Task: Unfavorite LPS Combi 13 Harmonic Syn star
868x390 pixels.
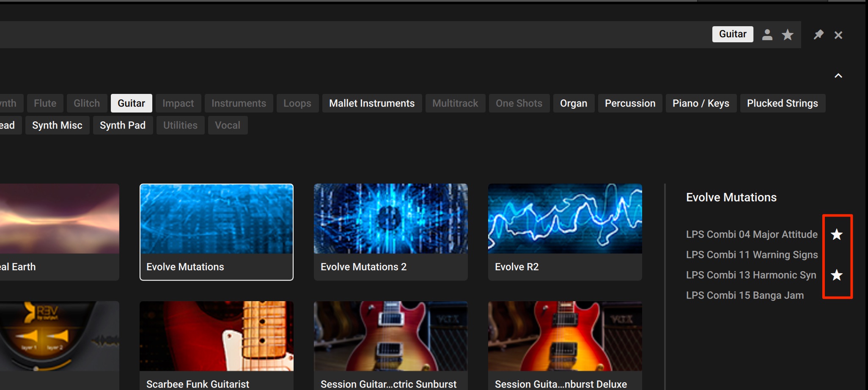Action: coord(837,275)
